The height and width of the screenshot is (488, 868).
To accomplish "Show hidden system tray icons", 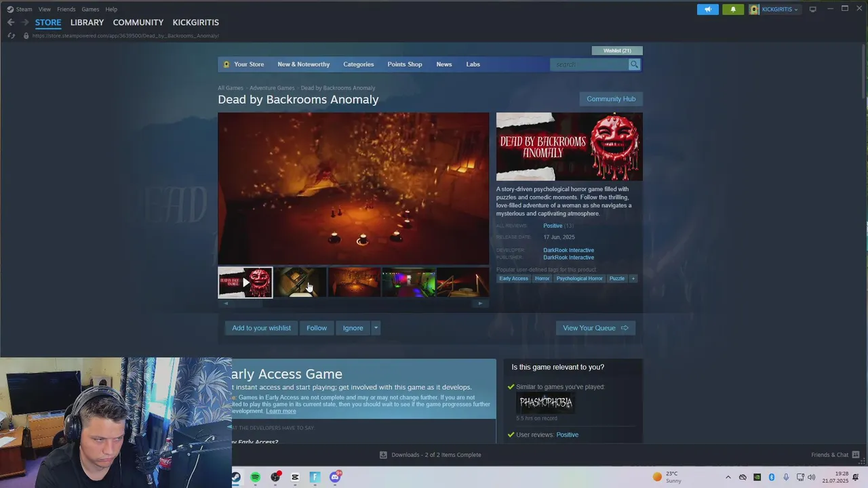I will click(x=728, y=477).
